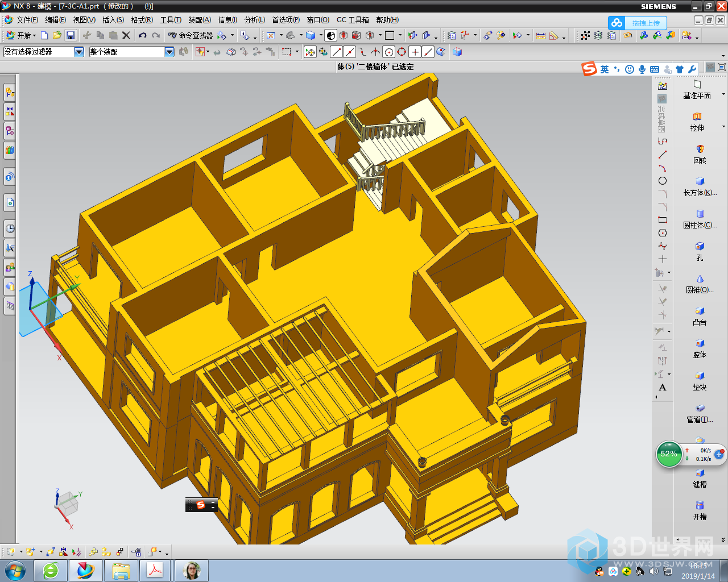The image size is (728, 582).
Task: Click the measure distance ruler icon
Action: (541, 35)
